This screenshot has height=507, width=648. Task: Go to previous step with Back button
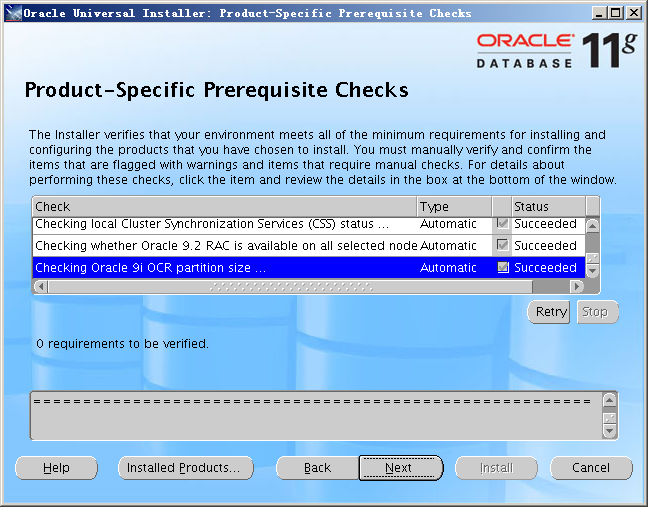tap(317, 468)
